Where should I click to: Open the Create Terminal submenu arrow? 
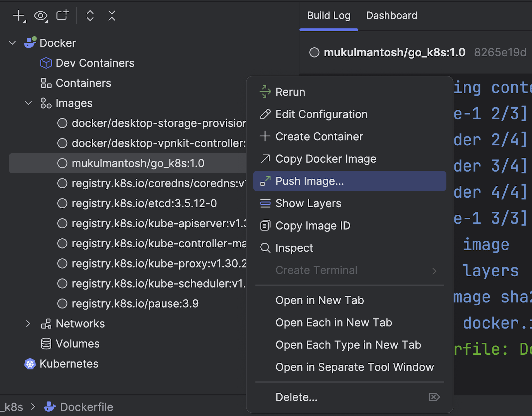[x=434, y=271]
